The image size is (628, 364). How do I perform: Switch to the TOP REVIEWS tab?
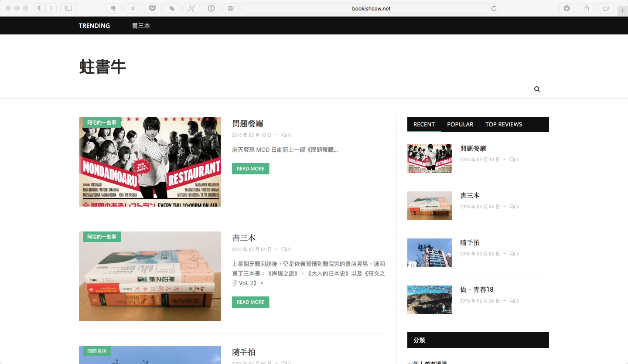click(x=503, y=124)
